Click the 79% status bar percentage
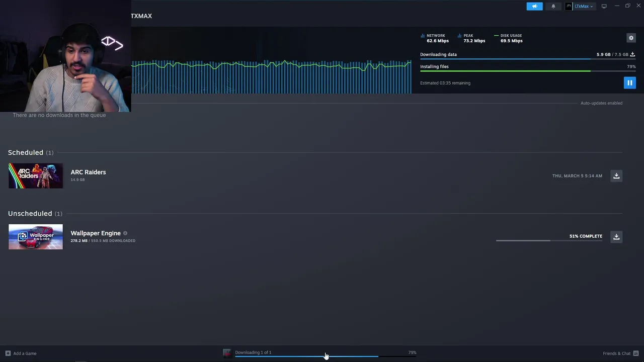 [x=413, y=352]
